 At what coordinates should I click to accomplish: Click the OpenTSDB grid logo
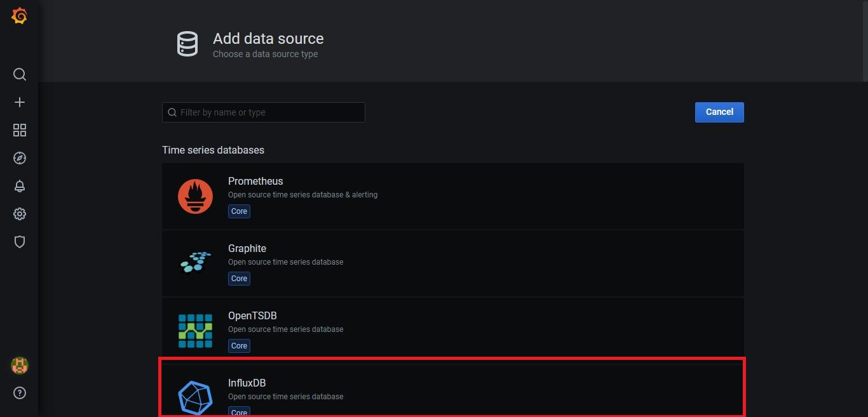(195, 331)
